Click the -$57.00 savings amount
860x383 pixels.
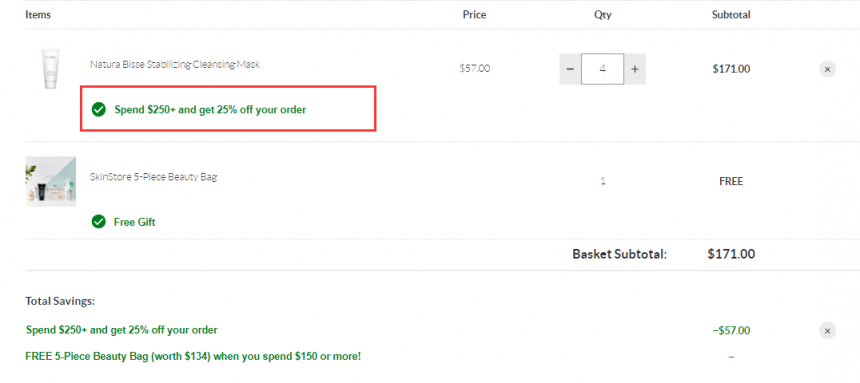(731, 331)
